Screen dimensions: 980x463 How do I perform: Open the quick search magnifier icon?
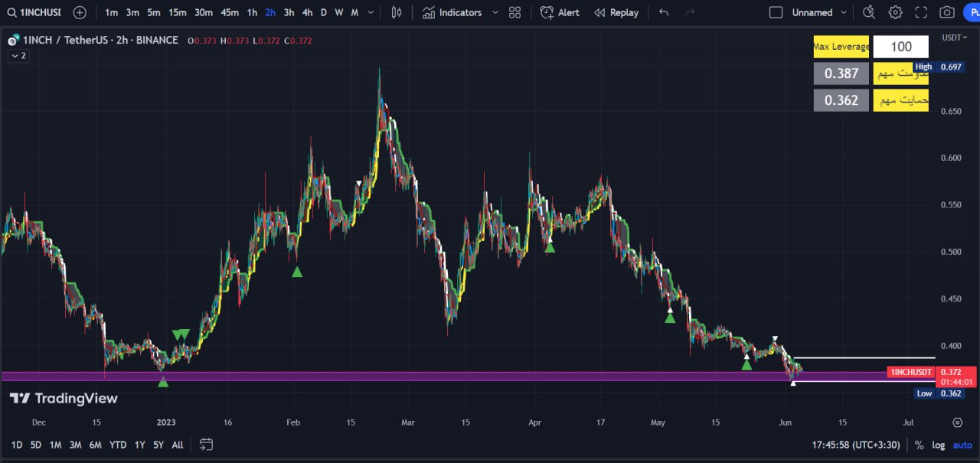coord(868,12)
